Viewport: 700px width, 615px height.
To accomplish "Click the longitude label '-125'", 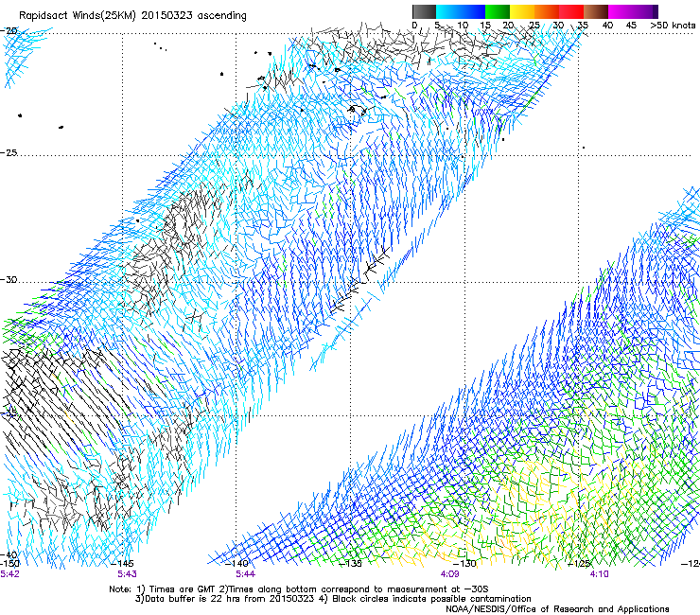I will (x=579, y=563).
